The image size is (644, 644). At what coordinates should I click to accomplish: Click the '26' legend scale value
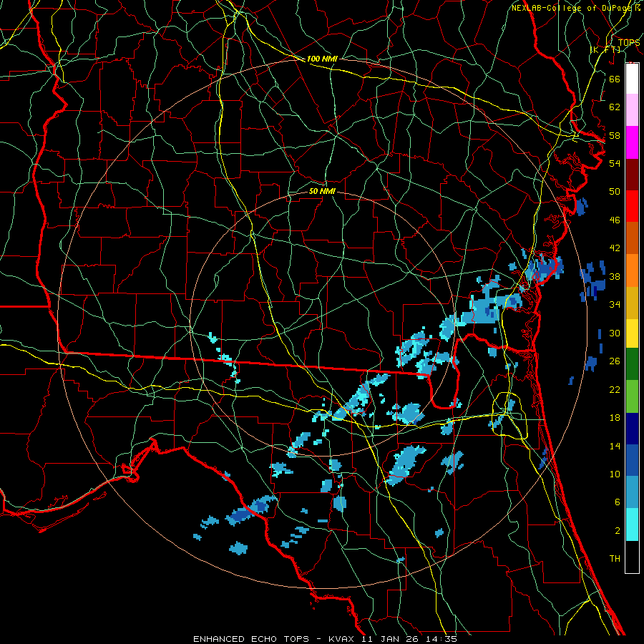(x=615, y=361)
